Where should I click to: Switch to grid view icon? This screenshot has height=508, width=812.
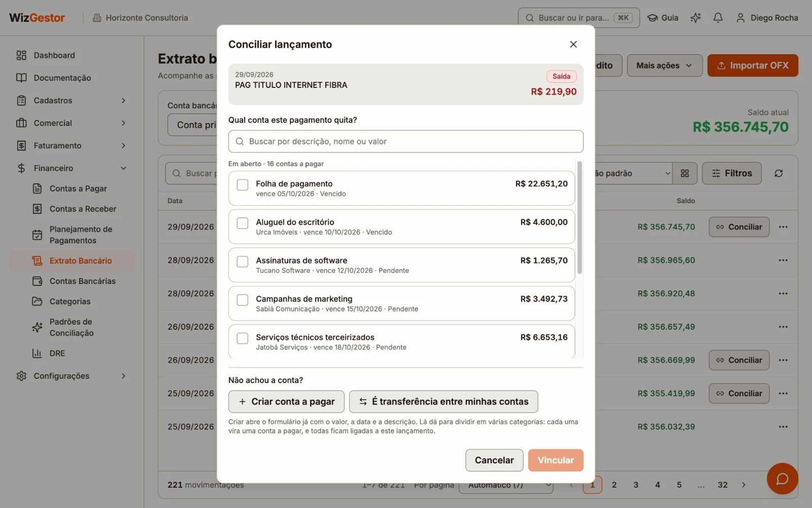tap(685, 173)
